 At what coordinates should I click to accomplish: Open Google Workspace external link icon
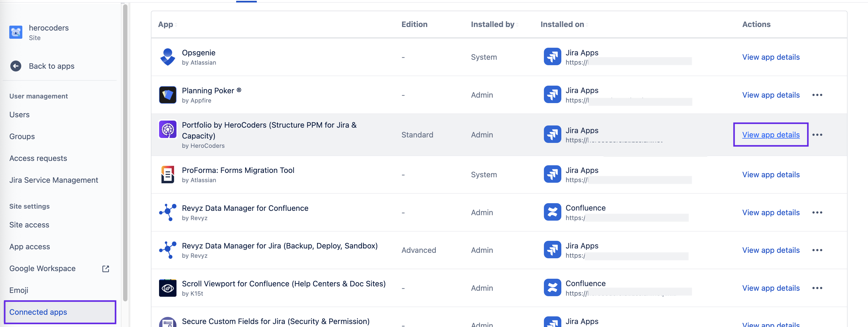(105, 269)
